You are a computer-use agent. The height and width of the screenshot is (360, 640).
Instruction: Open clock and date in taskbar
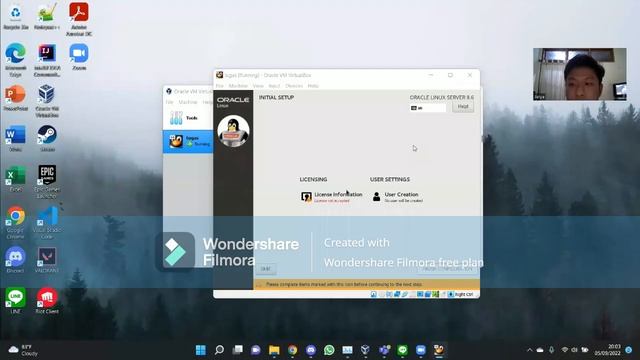(607, 350)
